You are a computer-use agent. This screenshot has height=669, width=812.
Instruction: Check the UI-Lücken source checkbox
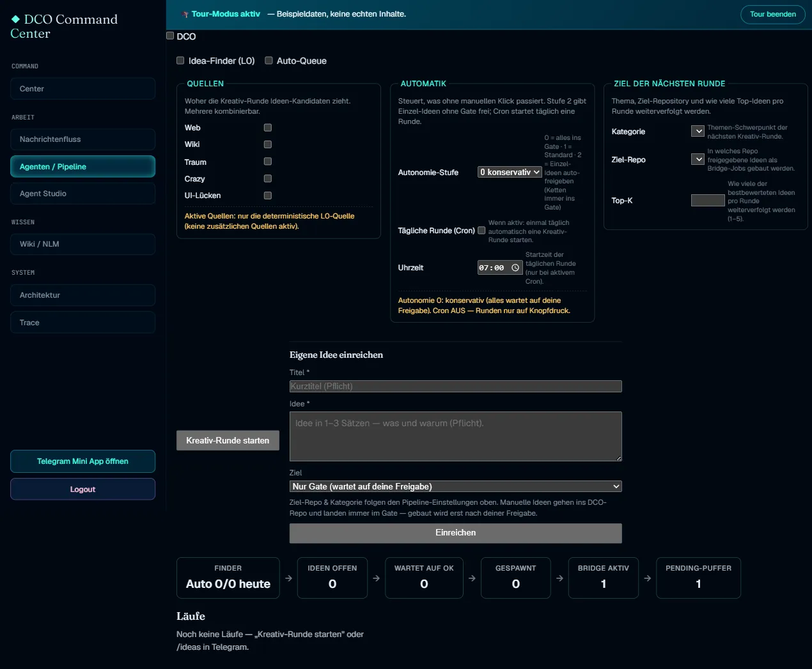click(x=268, y=196)
